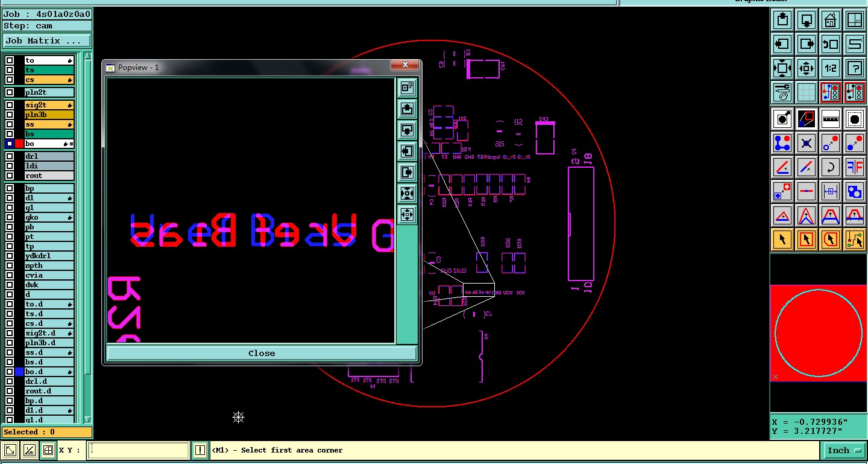Select layer name ss

tap(49, 124)
